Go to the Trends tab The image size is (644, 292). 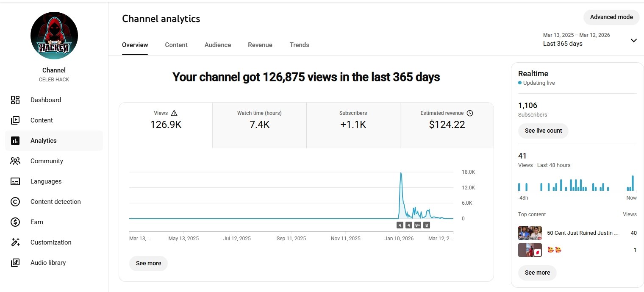click(300, 45)
